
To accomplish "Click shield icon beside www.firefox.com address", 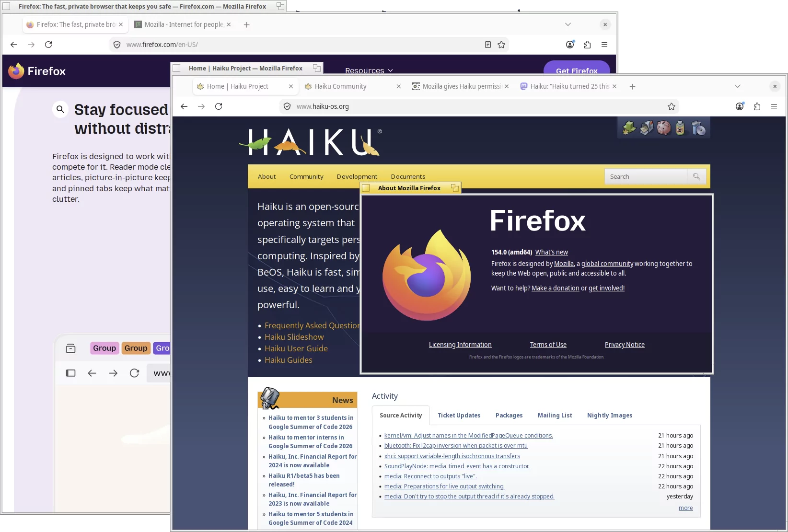I will 117,45.
